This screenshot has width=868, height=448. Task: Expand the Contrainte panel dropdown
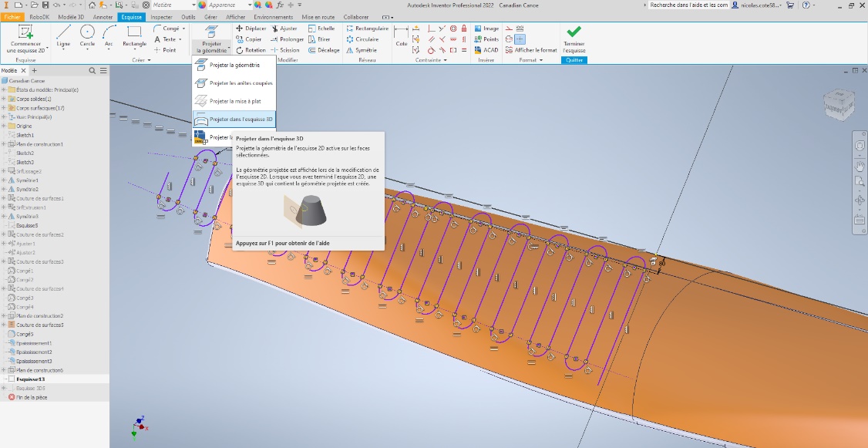pyautogui.click(x=431, y=60)
